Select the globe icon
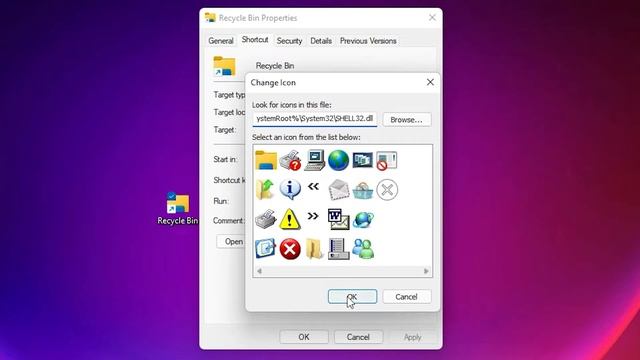This screenshot has width=640, height=360. (x=339, y=160)
